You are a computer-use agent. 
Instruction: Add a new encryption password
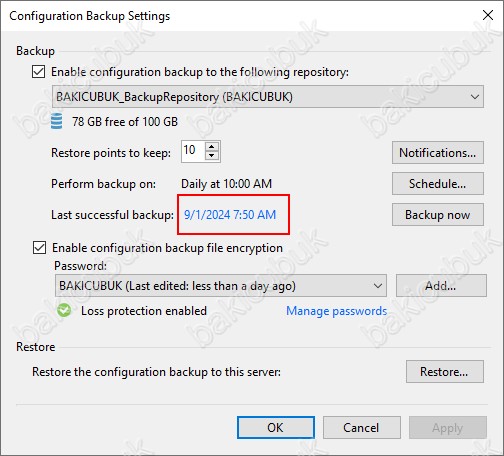[x=441, y=286]
